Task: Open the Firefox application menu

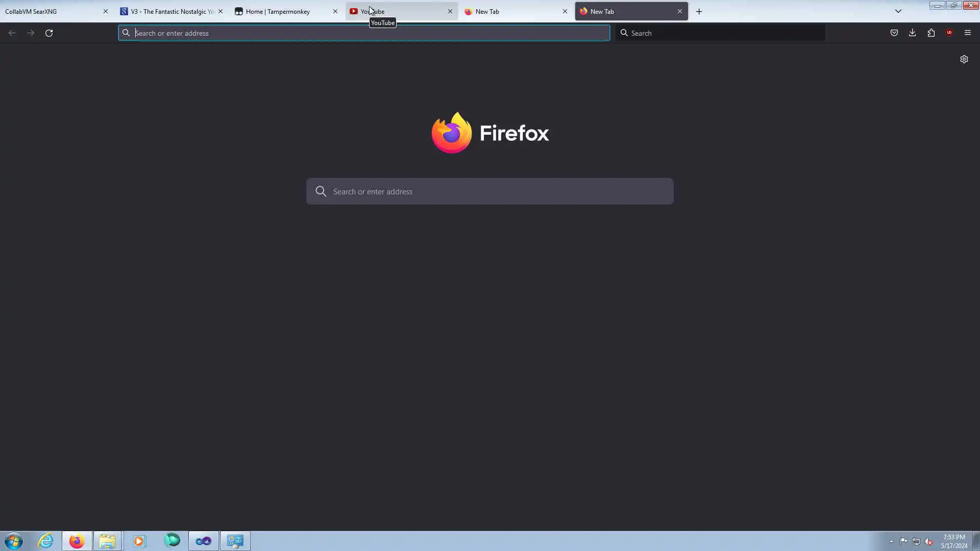Action: click(x=968, y=33)
